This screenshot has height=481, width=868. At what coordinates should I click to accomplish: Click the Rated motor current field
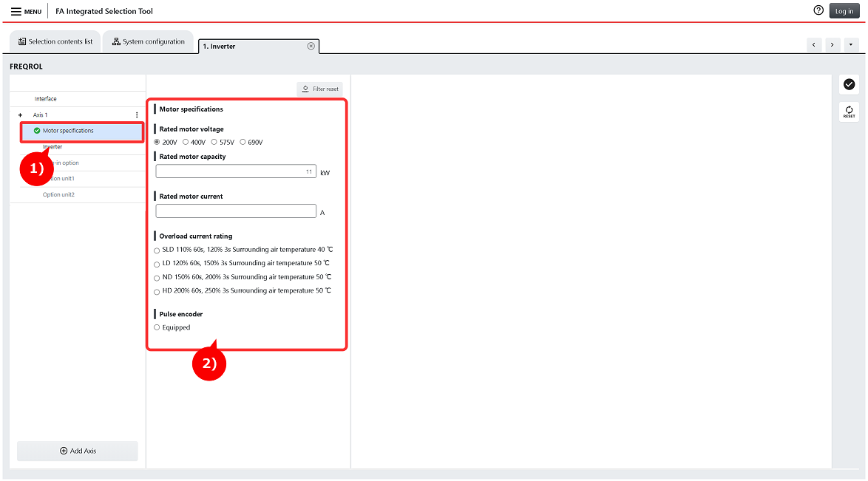236,211
